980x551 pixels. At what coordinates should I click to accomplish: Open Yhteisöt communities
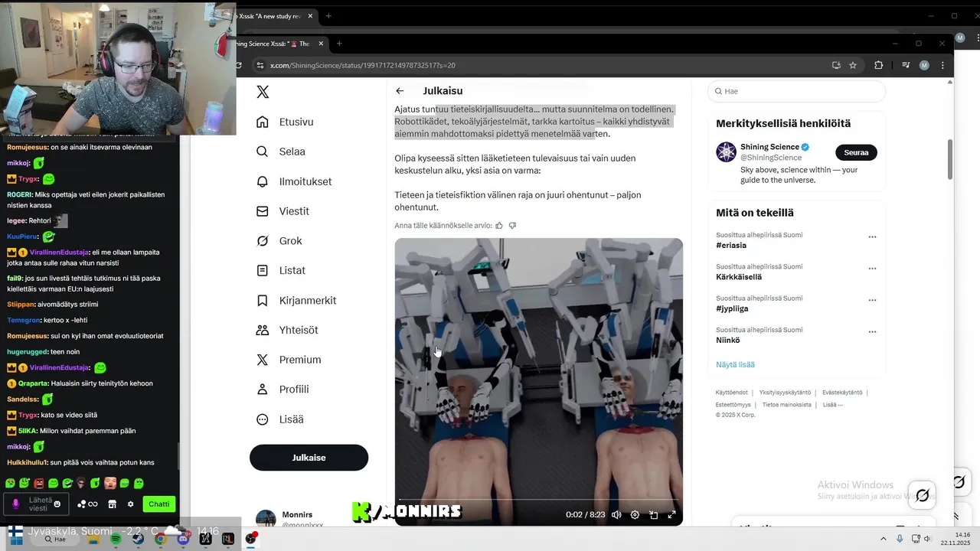tap(287, 330)
